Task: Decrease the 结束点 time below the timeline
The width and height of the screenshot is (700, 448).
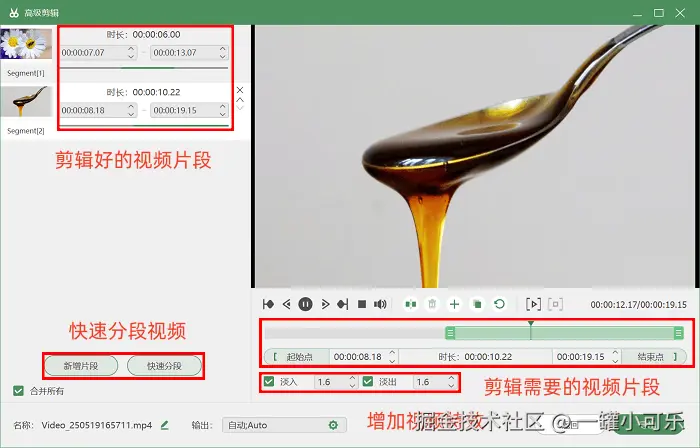Action: pyautogui.click(x=615, y=361)
